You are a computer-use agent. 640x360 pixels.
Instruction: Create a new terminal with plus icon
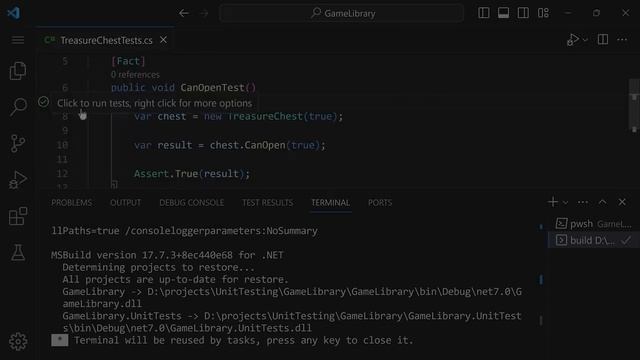click(x=553, y=202)
